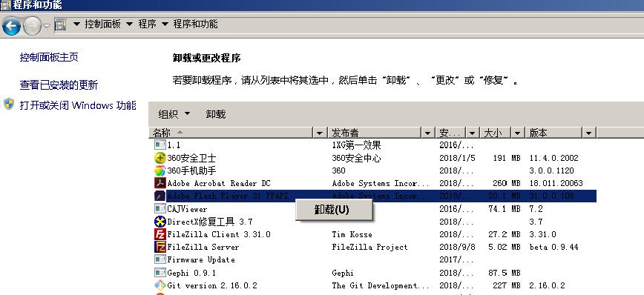Viewport: 644px width, 295px height.
Task: Open filter dropdown of install date column
Action: pos(473,133)
